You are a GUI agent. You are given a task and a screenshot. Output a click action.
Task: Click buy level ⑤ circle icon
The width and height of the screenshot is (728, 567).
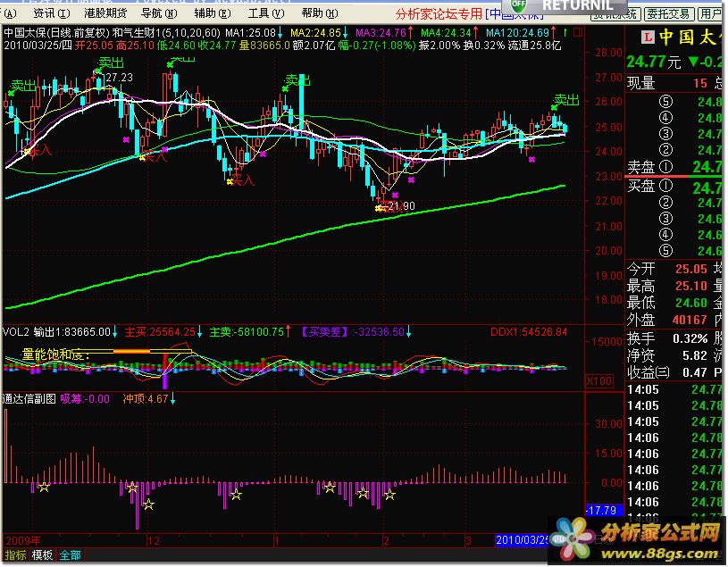pyautogui.click(x=665, y=251)
